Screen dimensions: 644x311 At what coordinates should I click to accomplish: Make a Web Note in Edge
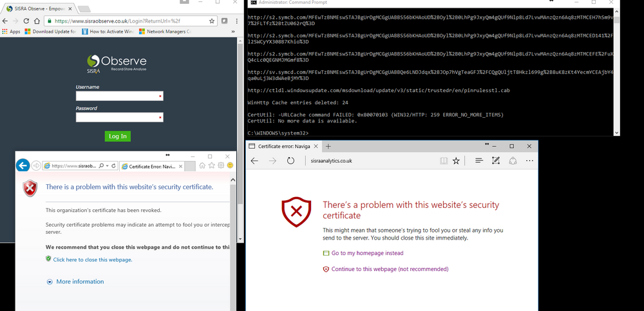pyautogui.click(x=496, y=160)
